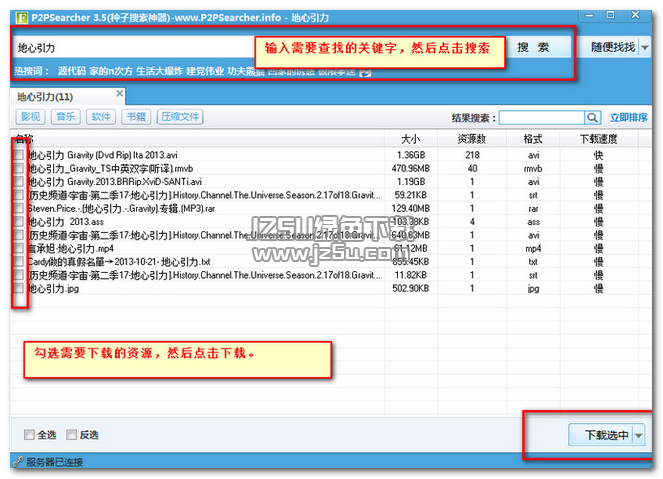
Task: Minimize the P2PSearcher window
Action: (x=589, y=16)
